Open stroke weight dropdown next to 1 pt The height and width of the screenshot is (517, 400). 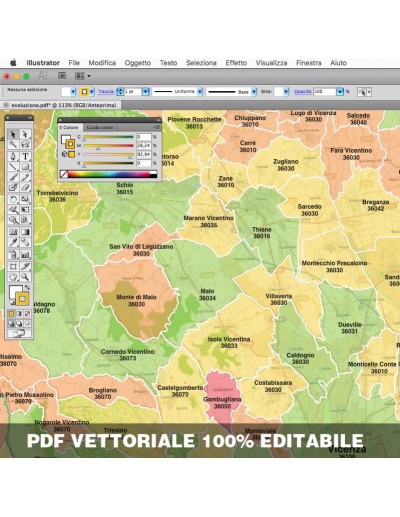pos(145,92)
